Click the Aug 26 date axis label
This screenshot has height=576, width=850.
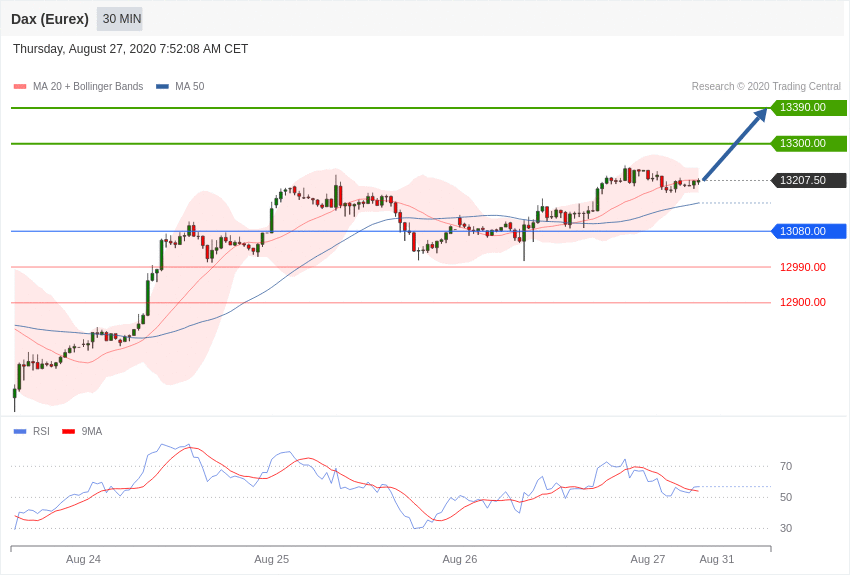[459, 559]
